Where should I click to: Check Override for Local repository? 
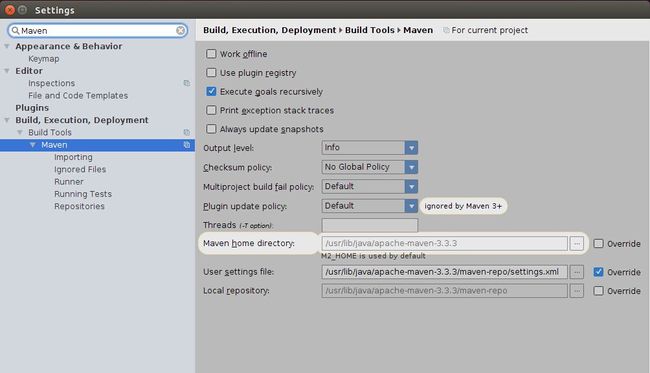coord(598,291)
